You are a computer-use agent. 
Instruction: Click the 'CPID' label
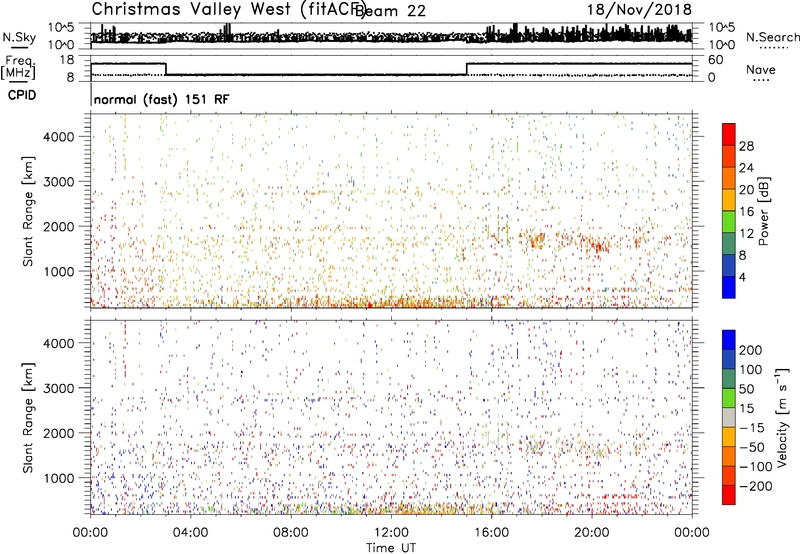(22, 95)
